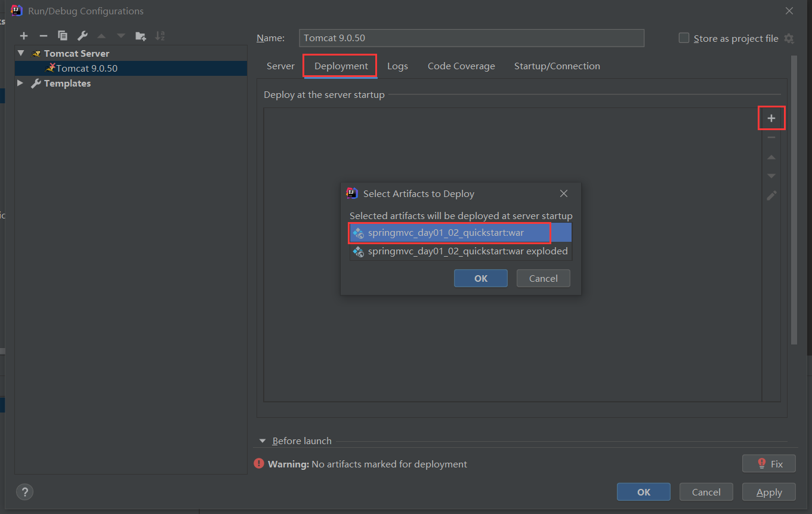
Task: Open the Code Coverage tab
Action: click(x=461, y=66)
